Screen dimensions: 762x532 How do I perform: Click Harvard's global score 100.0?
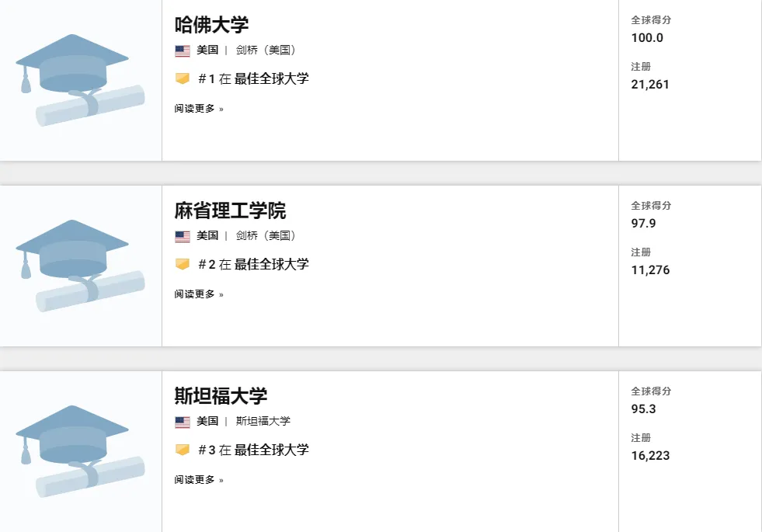click(x=647, y=38)
